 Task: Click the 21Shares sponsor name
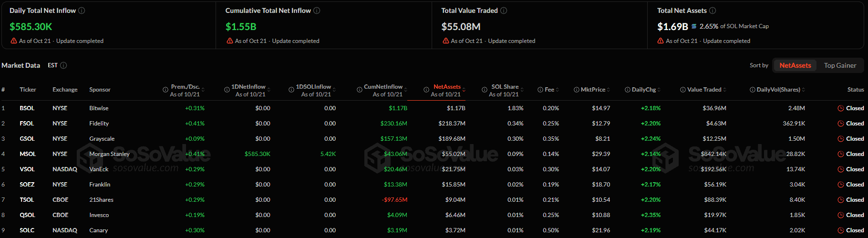[x=101, y=200]
